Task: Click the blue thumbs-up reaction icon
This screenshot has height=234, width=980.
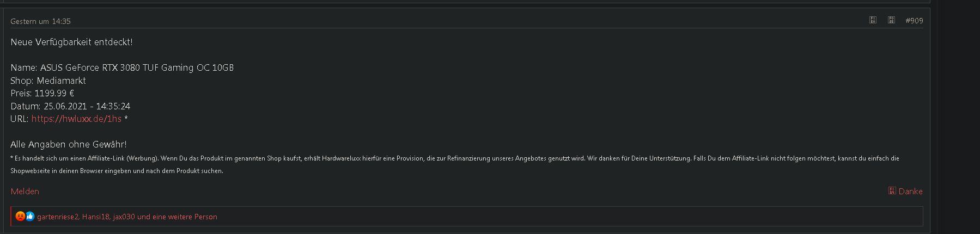Action: [x=30, y=217]
